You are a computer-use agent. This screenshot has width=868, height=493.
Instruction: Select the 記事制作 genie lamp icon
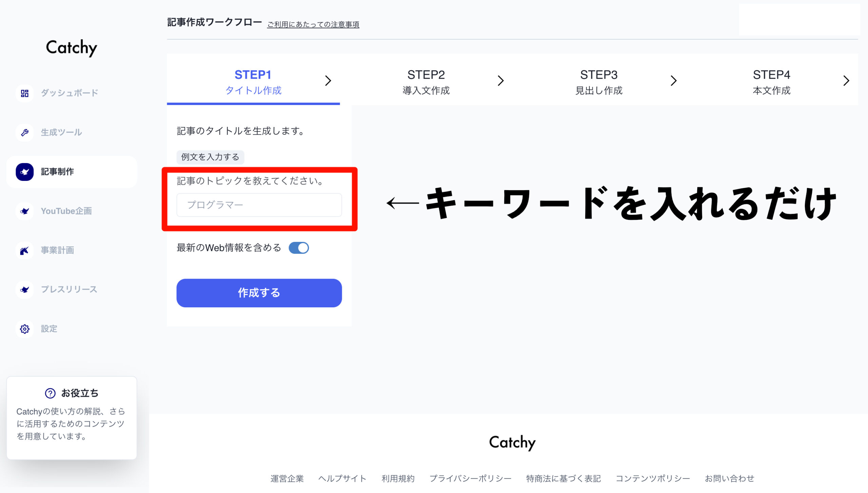tap(24, 172)
